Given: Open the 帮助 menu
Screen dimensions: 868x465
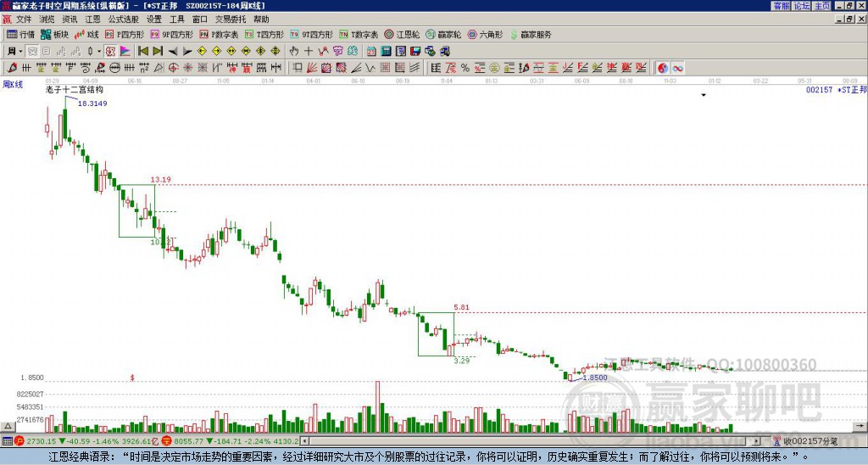Looking at the screenshot, I should 261,20.
